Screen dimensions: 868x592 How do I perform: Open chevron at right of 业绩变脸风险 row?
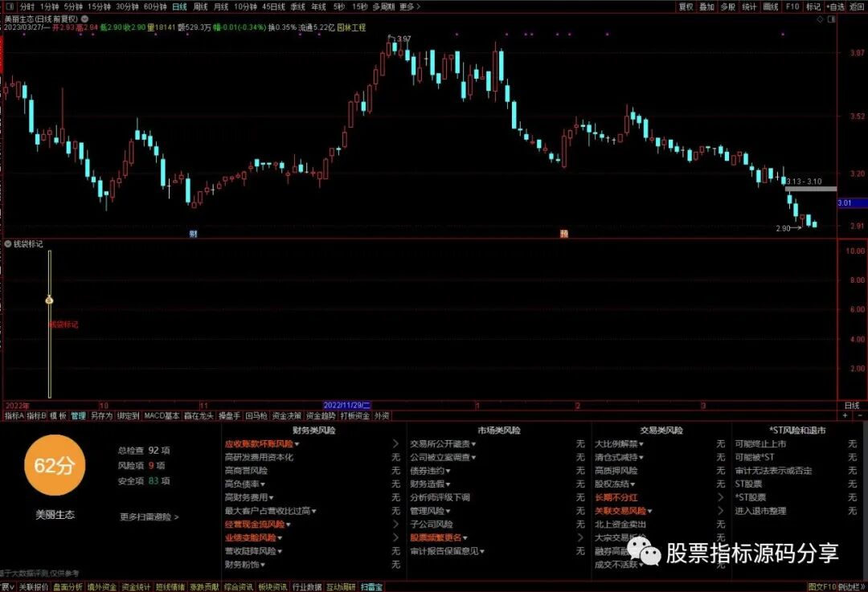395,537
